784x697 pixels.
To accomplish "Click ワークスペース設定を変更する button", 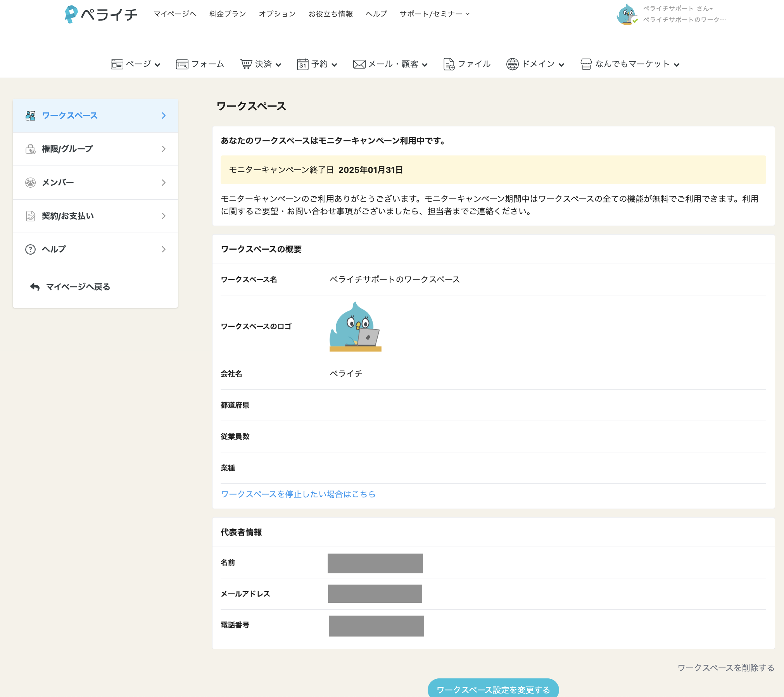I will [x=493, y=689].
